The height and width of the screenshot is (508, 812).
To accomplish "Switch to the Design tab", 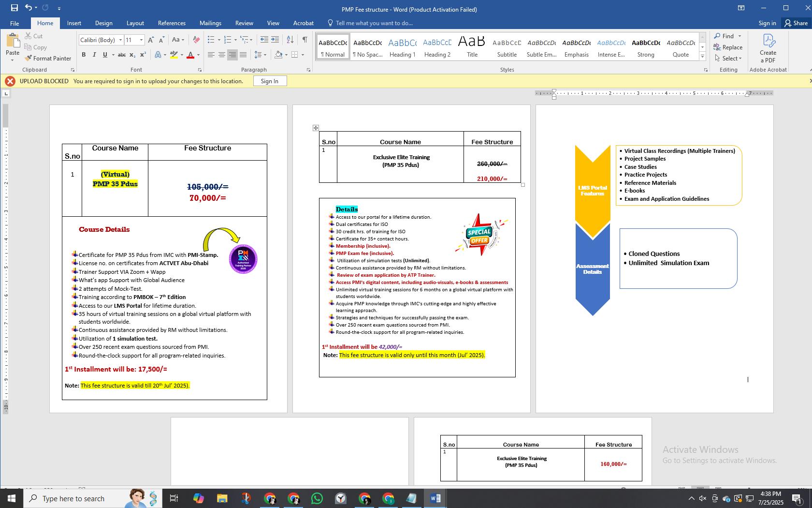I will click(x=103, y=23).
